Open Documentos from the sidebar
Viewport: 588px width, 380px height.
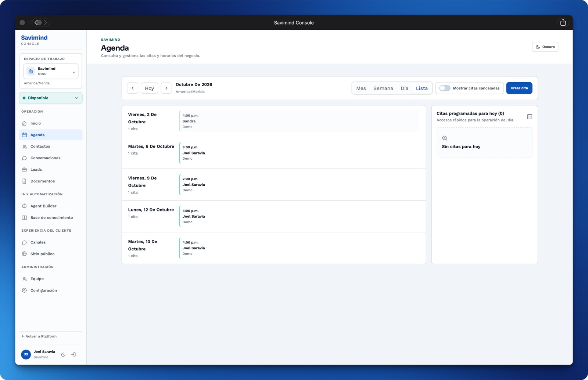(x=51, y=181)
